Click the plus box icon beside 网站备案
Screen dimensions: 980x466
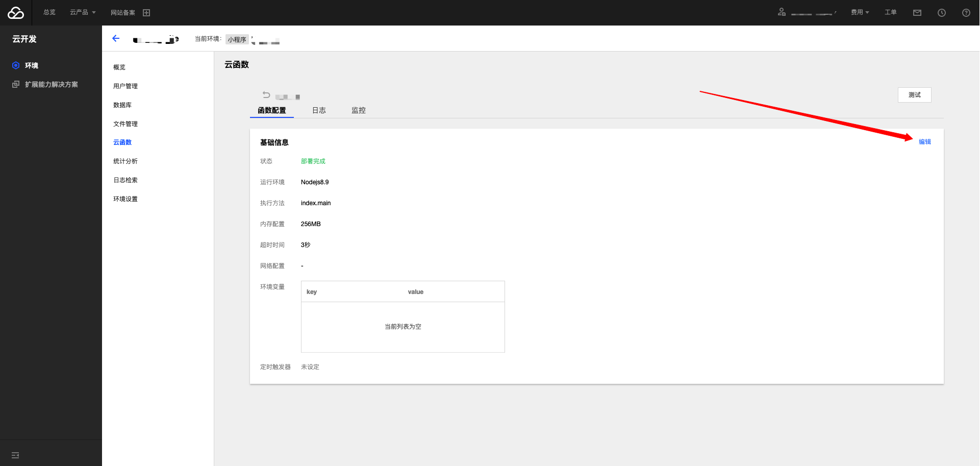(x=146, y=13)
